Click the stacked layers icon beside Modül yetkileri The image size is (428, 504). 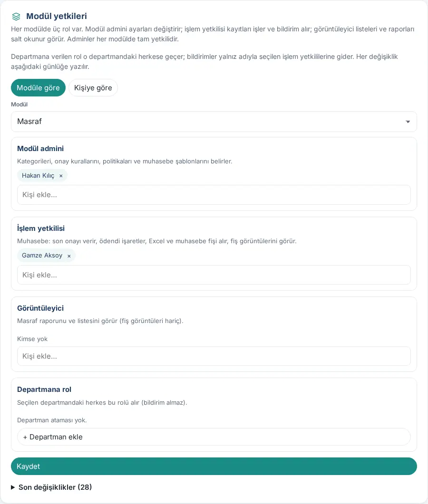pyautogui.click(x=16, y=17)
